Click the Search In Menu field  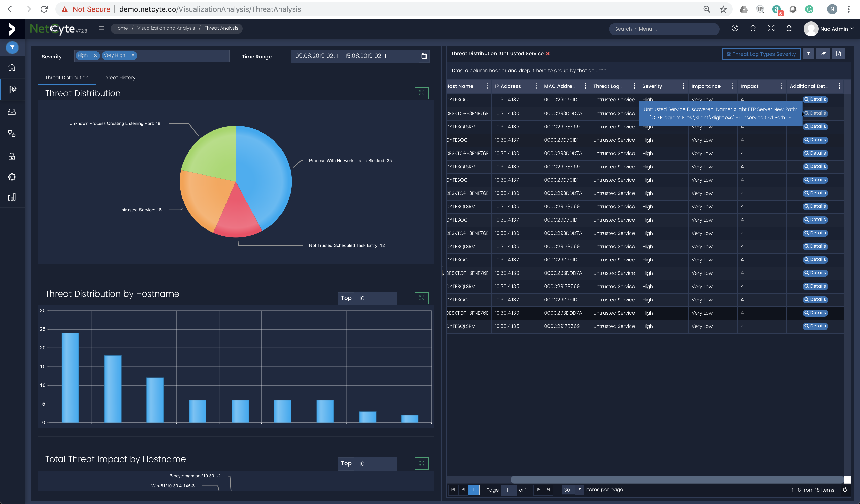(664, 29)
